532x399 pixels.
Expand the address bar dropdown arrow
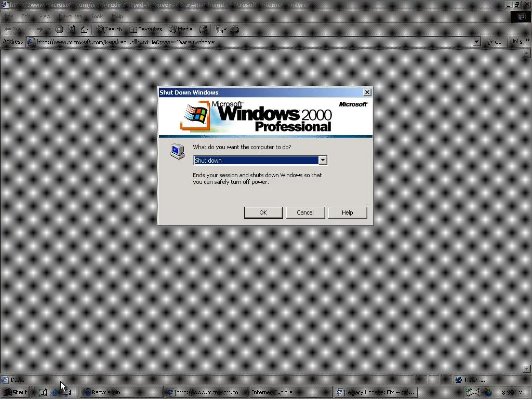tap(477, 42)
